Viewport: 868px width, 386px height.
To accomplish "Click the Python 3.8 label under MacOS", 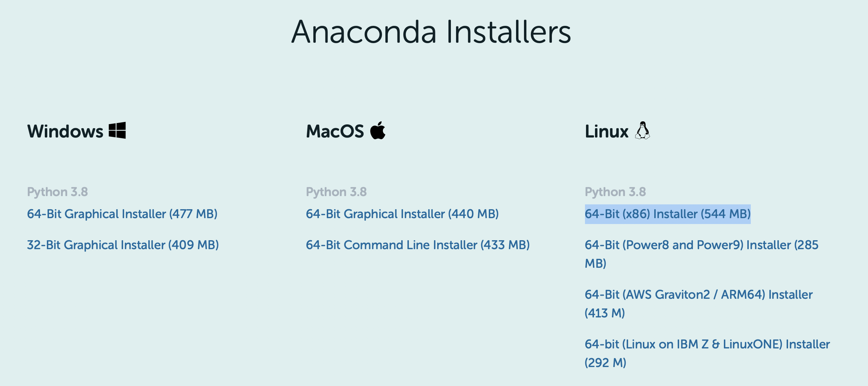I will coord(336,192).
